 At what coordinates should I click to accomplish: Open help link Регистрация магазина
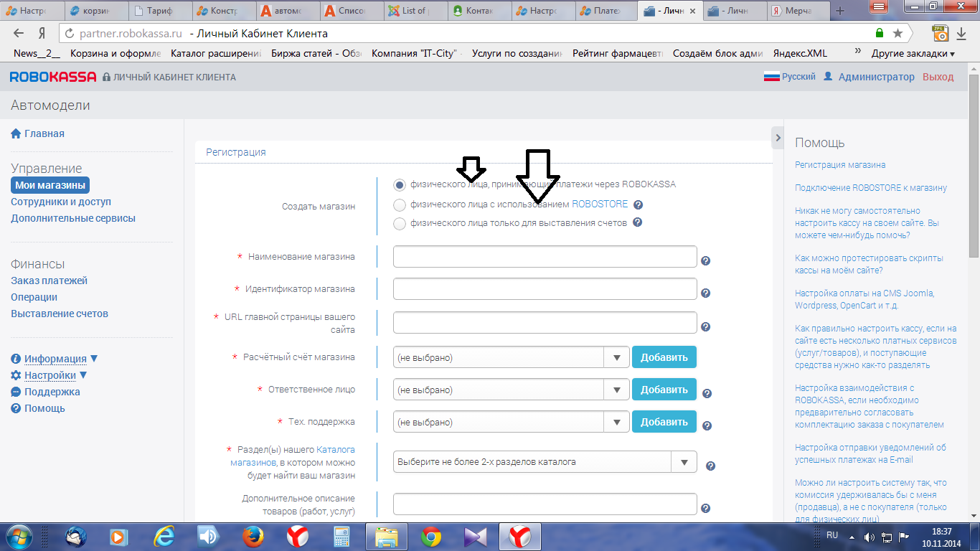point(840,165)
